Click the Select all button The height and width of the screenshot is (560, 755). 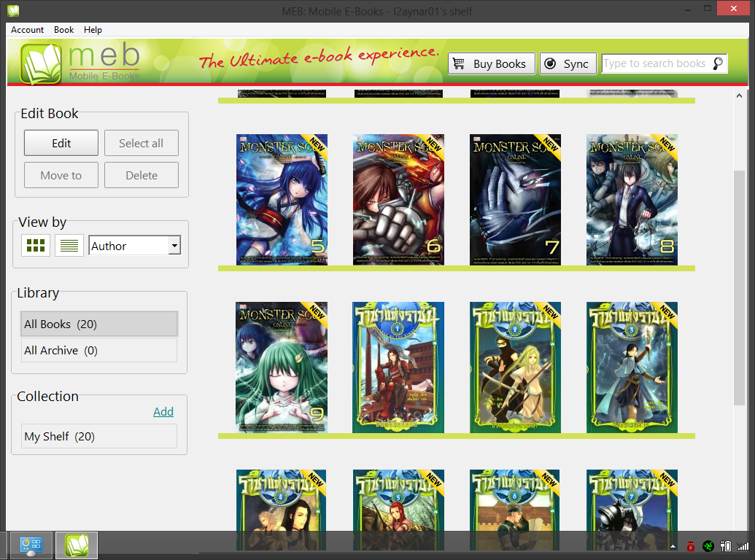(x=141, y=143)
